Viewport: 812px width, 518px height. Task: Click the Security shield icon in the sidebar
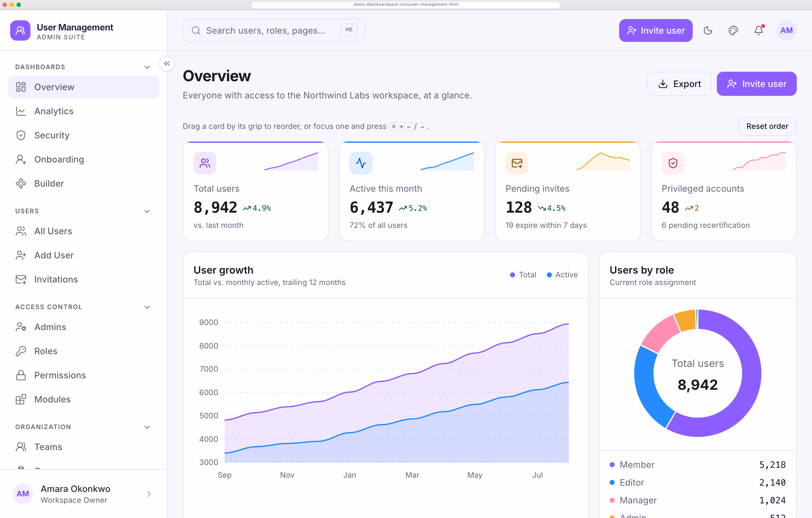point(21,135)
